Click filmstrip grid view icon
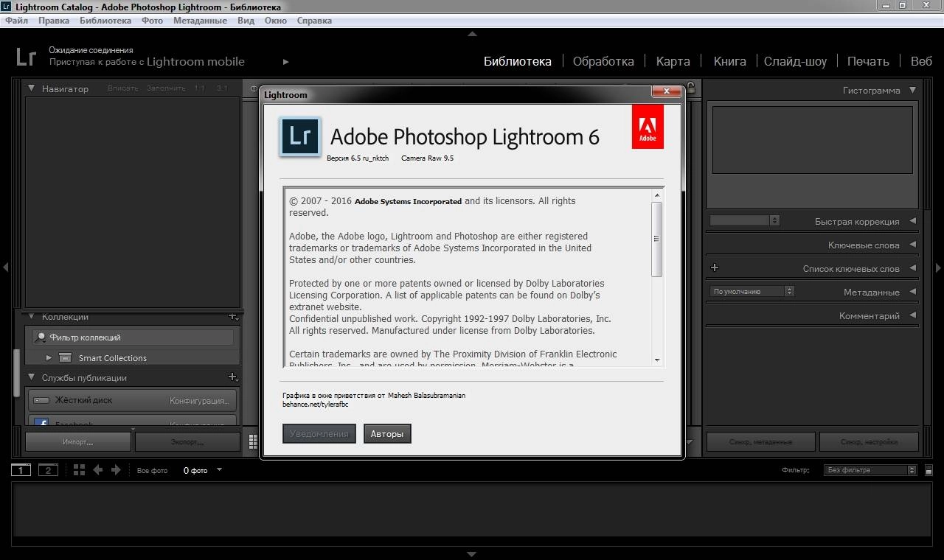The height and width of the screenshot is (560, 944). [x=79, y=470]
